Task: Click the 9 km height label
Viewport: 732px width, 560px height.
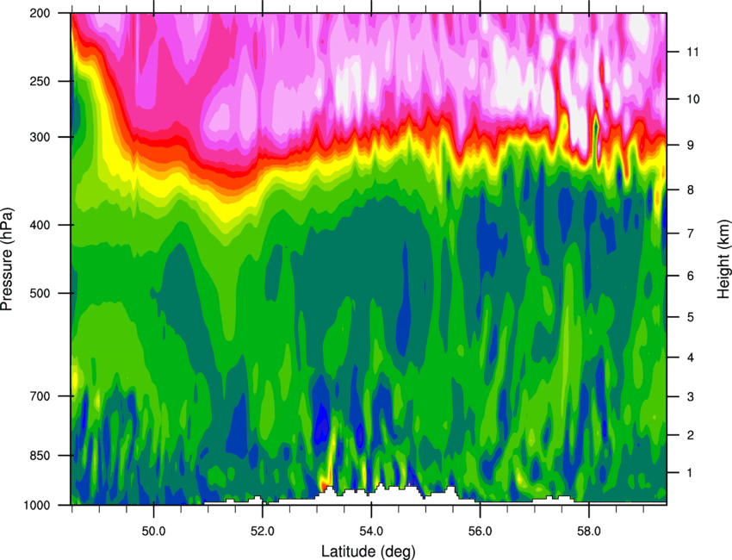Action: click(691, 146)
